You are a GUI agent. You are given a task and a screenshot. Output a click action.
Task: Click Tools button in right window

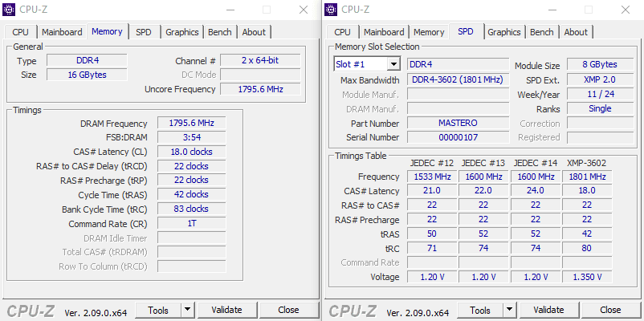(480, 310)
